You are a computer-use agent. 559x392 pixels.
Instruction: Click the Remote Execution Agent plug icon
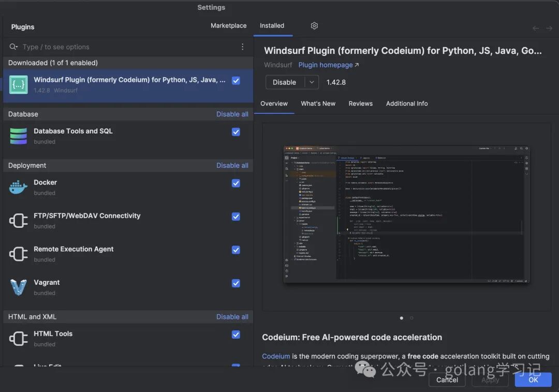click(x=19, y=254)
